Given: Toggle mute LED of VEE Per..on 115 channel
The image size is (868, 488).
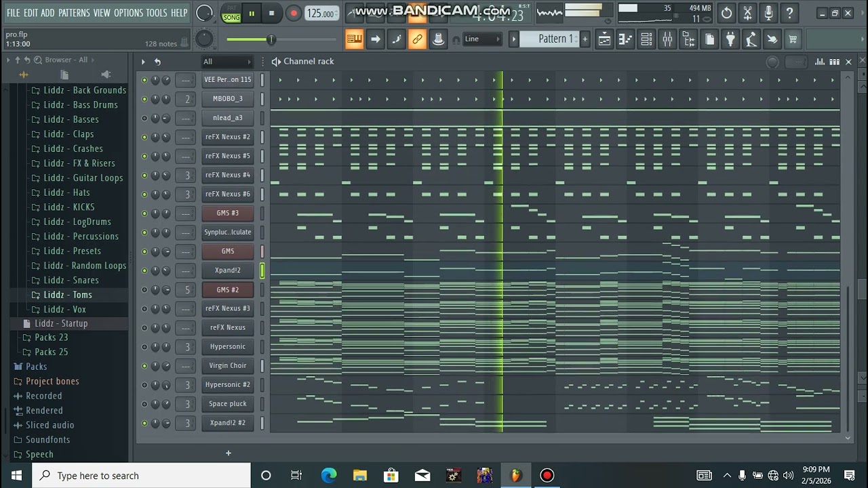Looking at the screenshot, I should coord(144,80).
